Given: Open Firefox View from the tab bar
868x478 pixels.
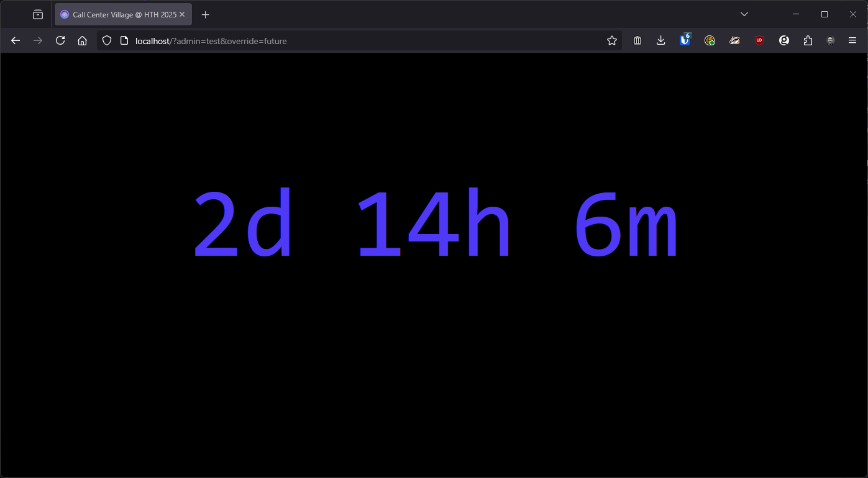Looking at the screenshot, I should (38, 14).
